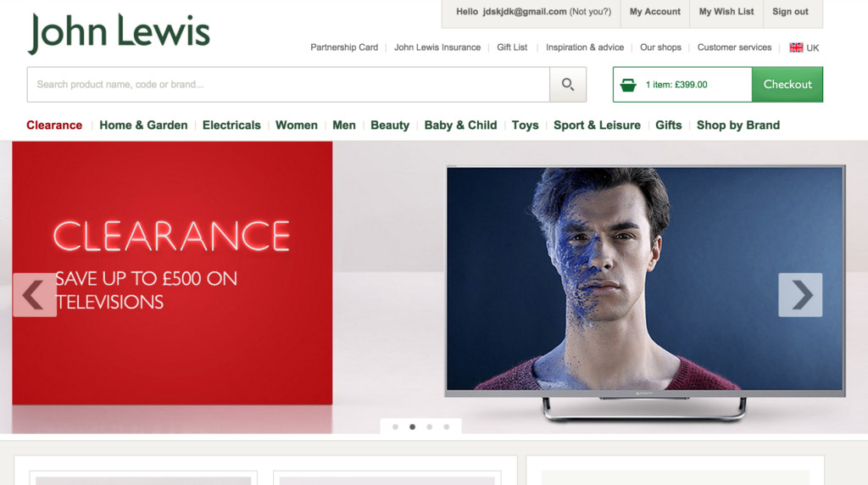Click the John Lewis logo

click(x=119, y=33)
